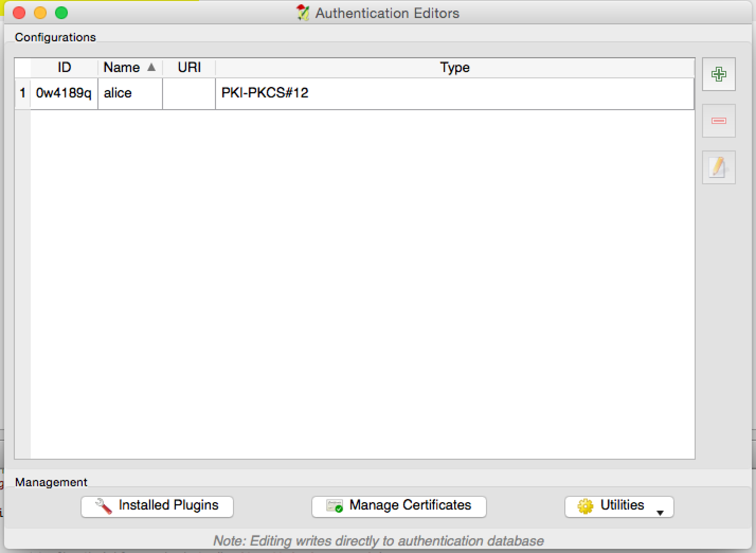The image size is (756, 553).
Task: Open Installed Plugins
Action: pos(157,506)
